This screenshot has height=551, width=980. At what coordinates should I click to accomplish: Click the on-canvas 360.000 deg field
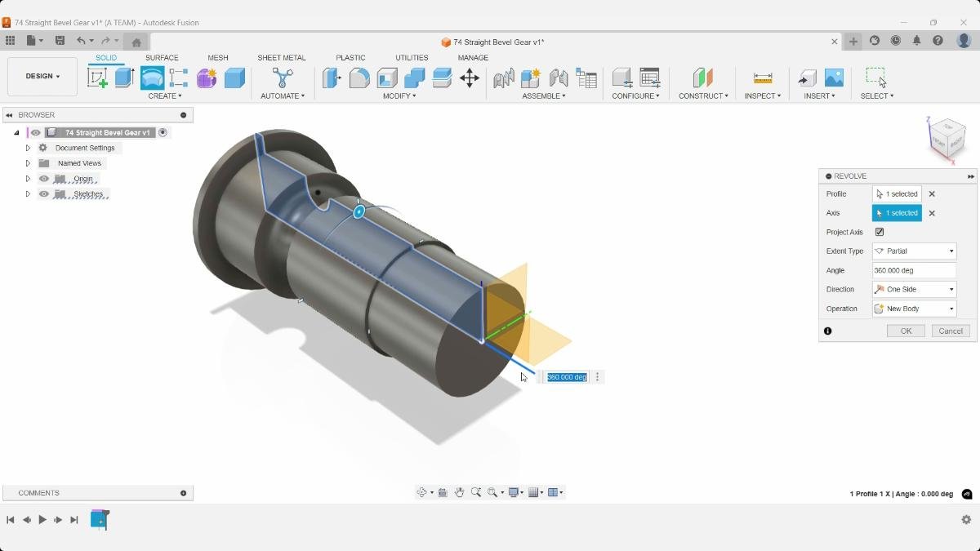[567, 377]
